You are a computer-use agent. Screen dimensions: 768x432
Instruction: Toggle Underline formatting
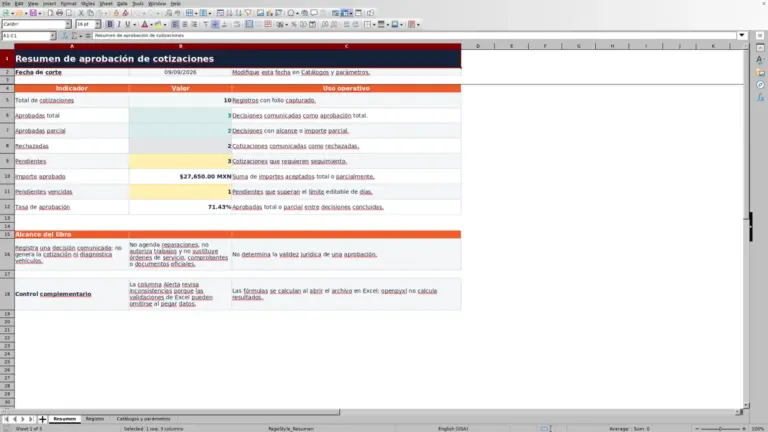(x=127, y=24)
